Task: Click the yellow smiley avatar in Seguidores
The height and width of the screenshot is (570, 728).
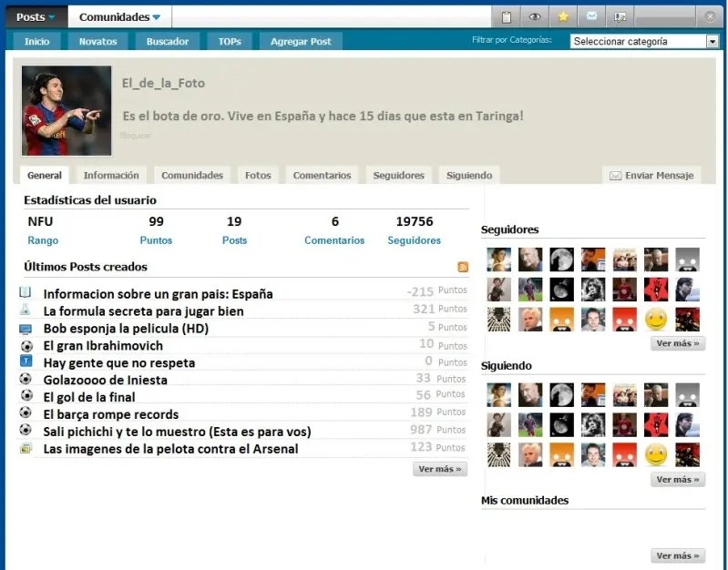Action: [x=656, y=320]
